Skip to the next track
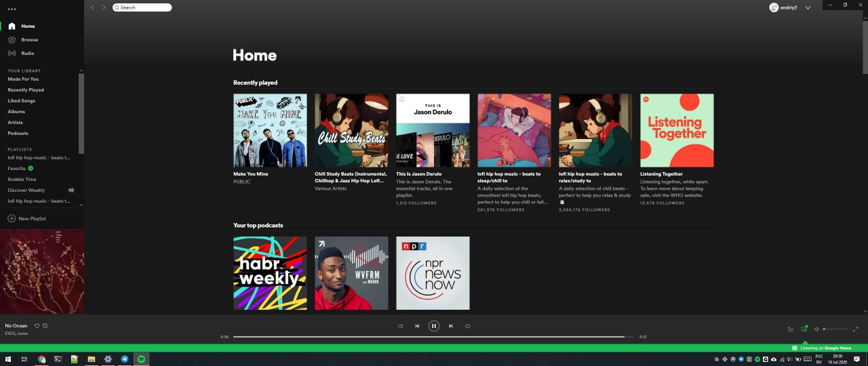Viewport: 868px width, 366px height. coord(451,326)
